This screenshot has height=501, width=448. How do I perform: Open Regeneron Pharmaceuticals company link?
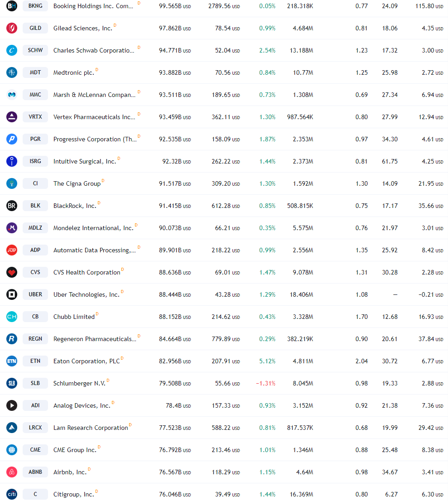point(95,339)
